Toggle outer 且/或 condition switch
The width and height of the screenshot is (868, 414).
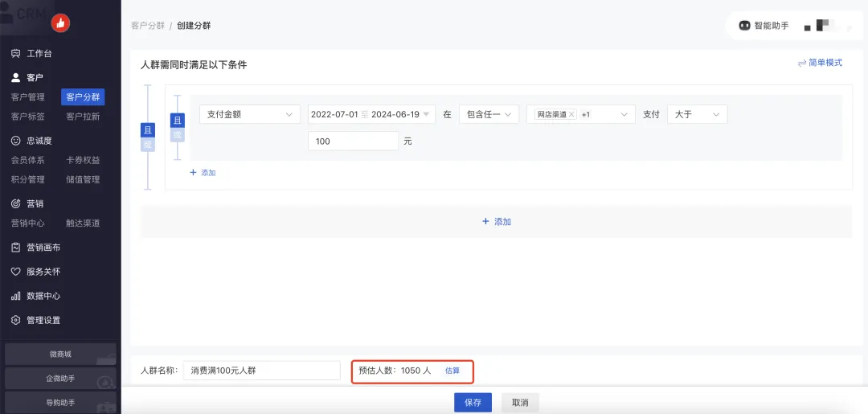pos(147,137)
